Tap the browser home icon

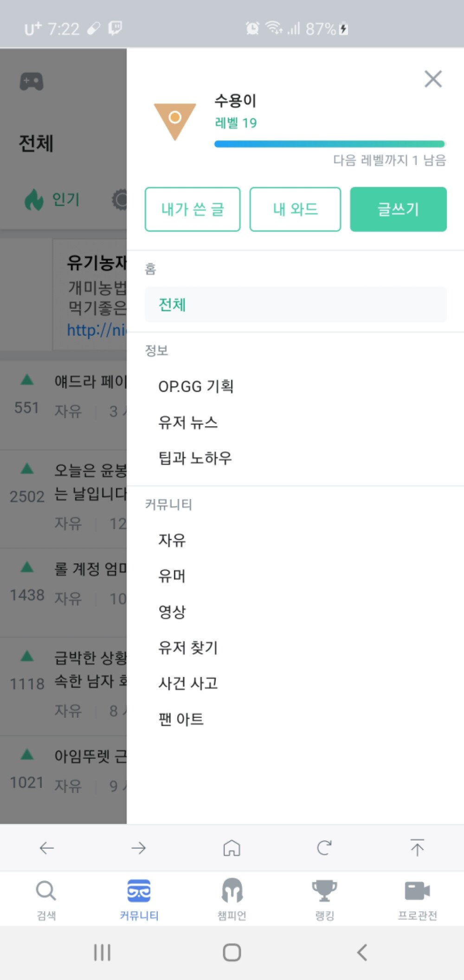(x=232, y=848)
